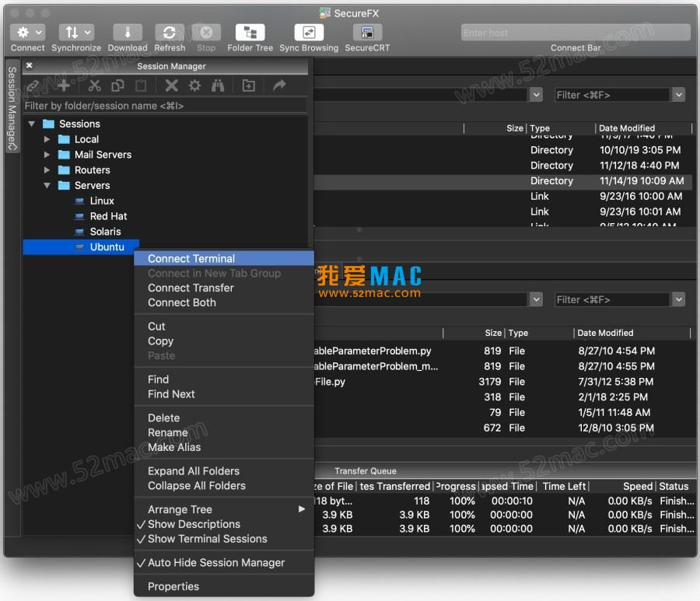Click the new folder icon in Session Manager
Viewport: 700px width, 601px height.
pos(249,86)
